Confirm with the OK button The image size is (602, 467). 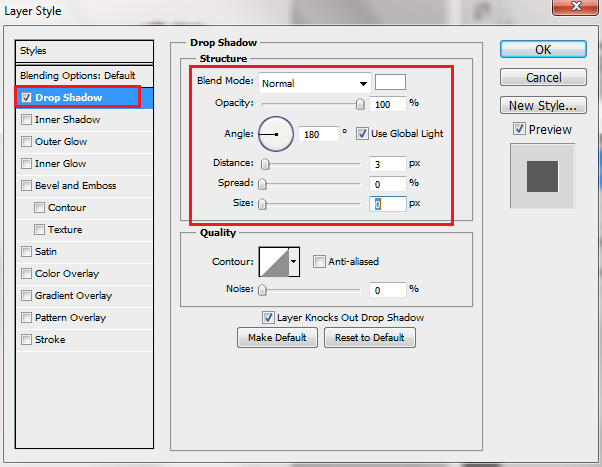543,49
